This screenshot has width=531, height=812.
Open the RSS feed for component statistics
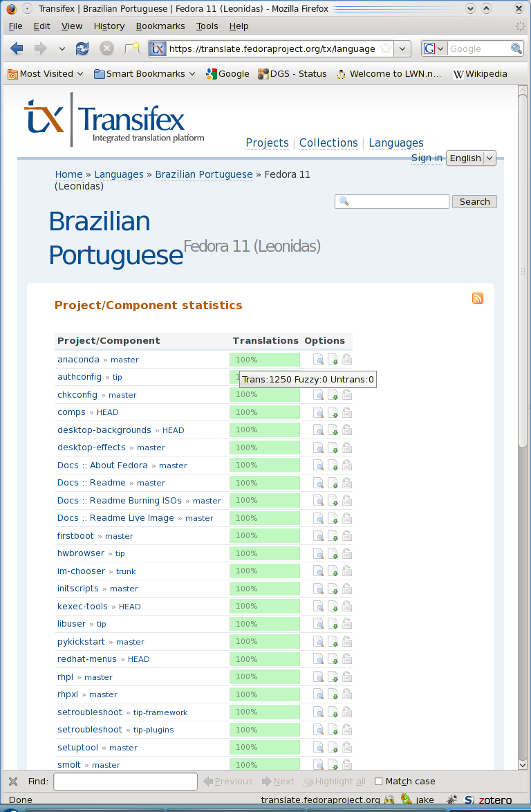(477, 298)
